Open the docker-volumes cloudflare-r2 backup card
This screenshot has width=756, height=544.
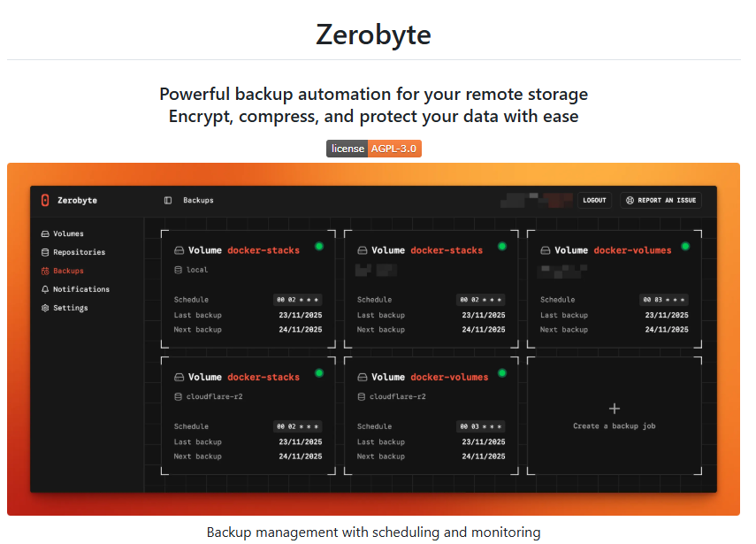pos(431,416)
